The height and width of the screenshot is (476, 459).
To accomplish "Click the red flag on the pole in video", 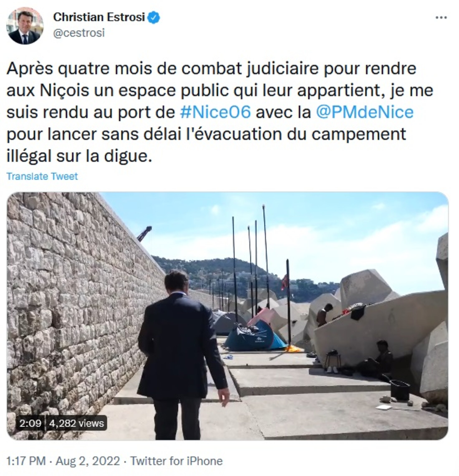I will (x=284, y=282).
